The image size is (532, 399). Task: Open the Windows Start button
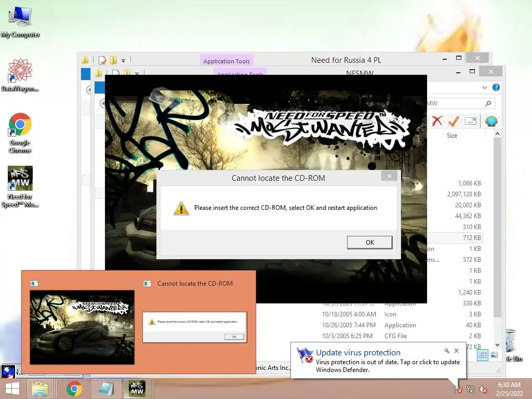pyautogui.click(x=12, y=389)
